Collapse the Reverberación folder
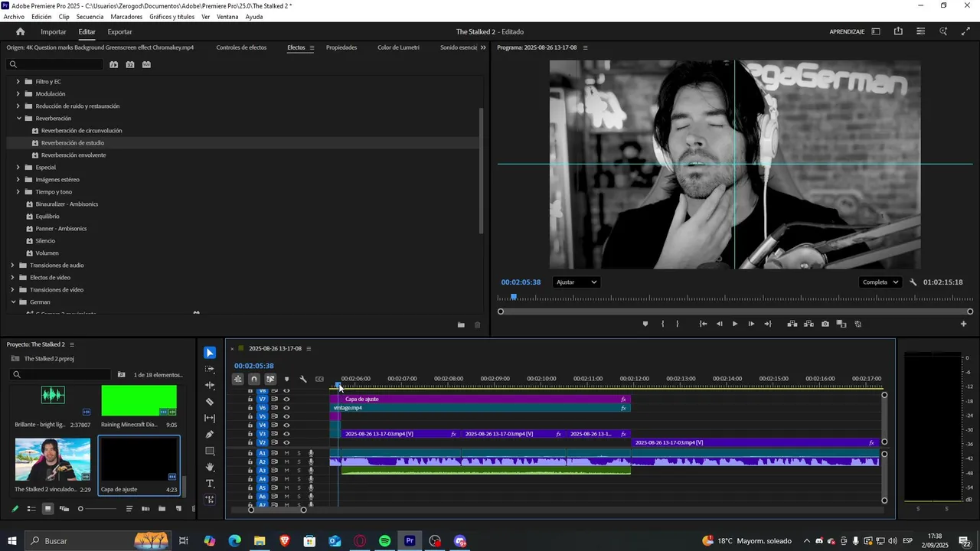The height and width of the screenshot is (551, 980). (18, 119)
